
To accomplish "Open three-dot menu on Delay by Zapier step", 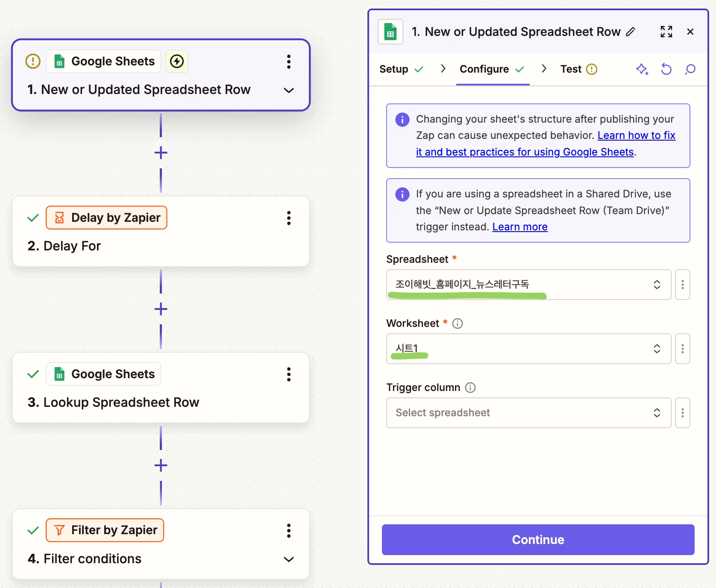I will [289, 218].
